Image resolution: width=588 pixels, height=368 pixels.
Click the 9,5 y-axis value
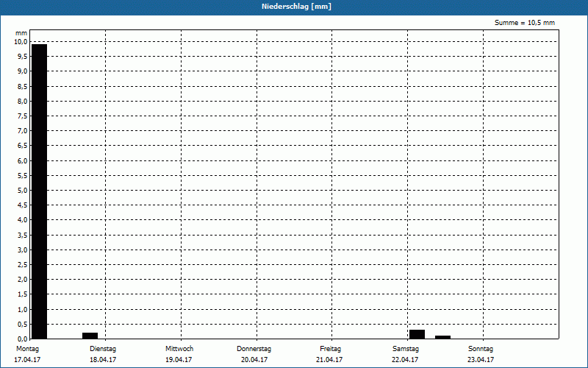coord(22,57)
